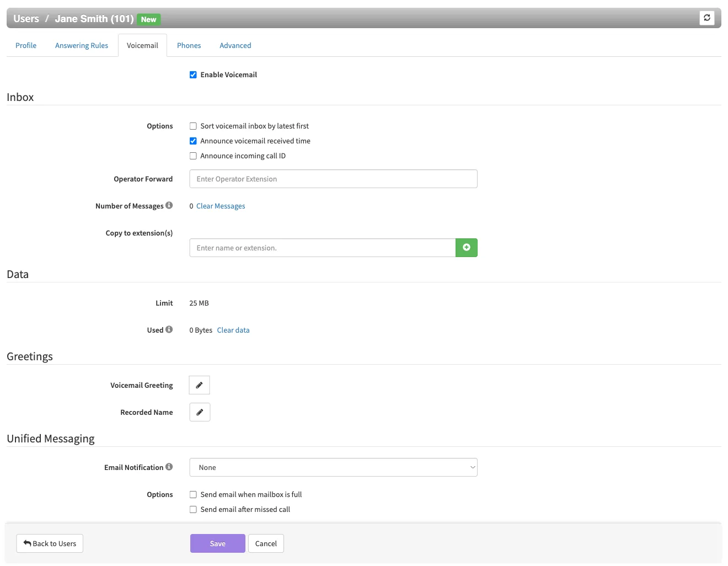Focus the Copy to extension(s) field
Image resolution: width=728 pixels, height=566 pixels.
point(323,248)
